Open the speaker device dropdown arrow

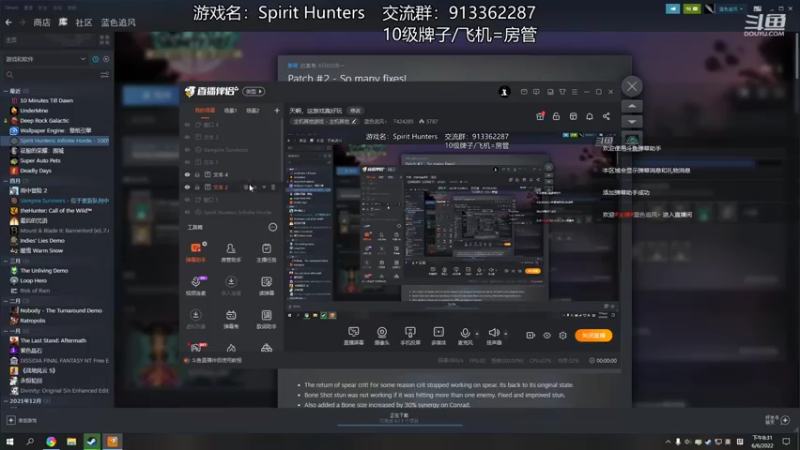point(506,334)
